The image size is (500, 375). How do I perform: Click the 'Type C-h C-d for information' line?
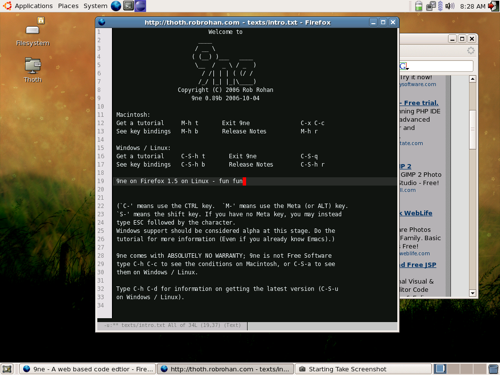click(x=227, y=289)
